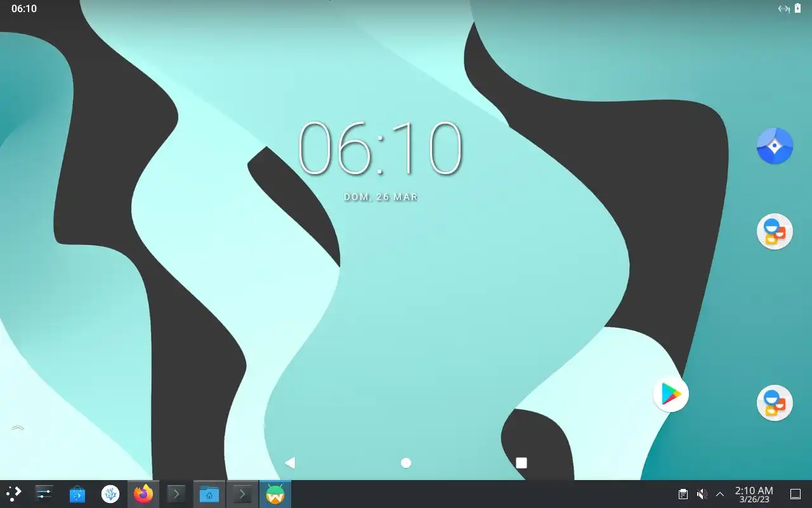Open the white coral-logo app in taskbar
This screenshot has height=508, width=812.
(x=110, y=493)
